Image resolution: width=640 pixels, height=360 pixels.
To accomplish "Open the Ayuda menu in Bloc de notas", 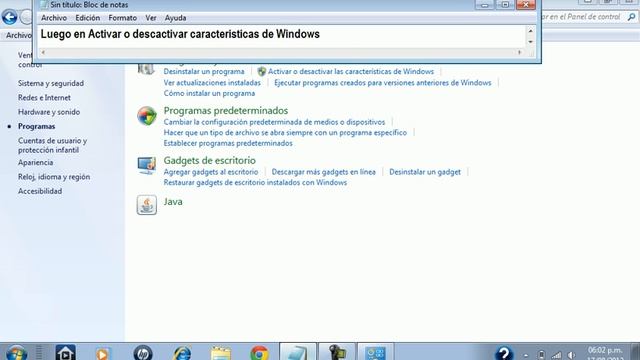I will 176,18.
